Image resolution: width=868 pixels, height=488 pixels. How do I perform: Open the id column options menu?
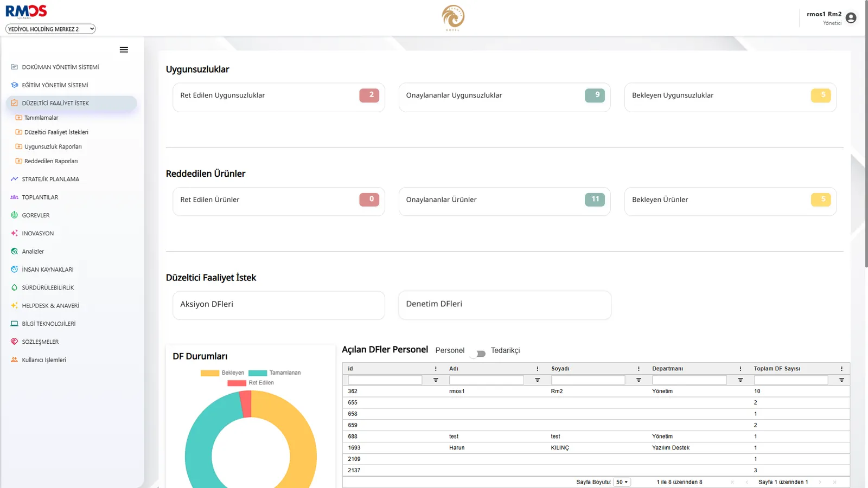click(x=436, y=369)
